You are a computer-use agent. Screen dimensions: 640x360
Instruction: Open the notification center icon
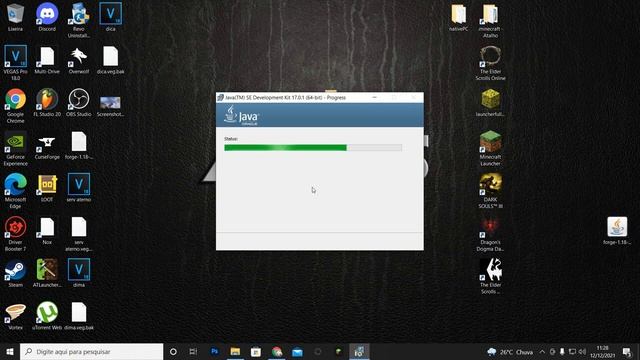tap(627, 351)
